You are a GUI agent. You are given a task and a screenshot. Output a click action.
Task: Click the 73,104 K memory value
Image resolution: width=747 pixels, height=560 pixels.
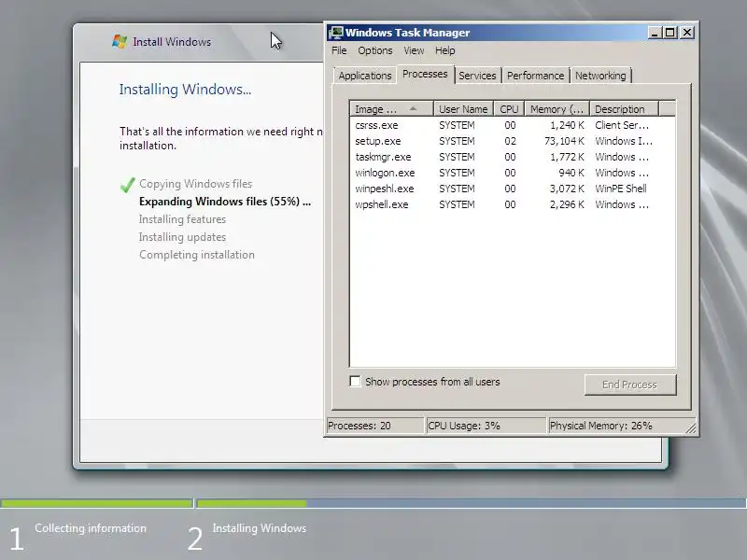(x=564, y=141)
